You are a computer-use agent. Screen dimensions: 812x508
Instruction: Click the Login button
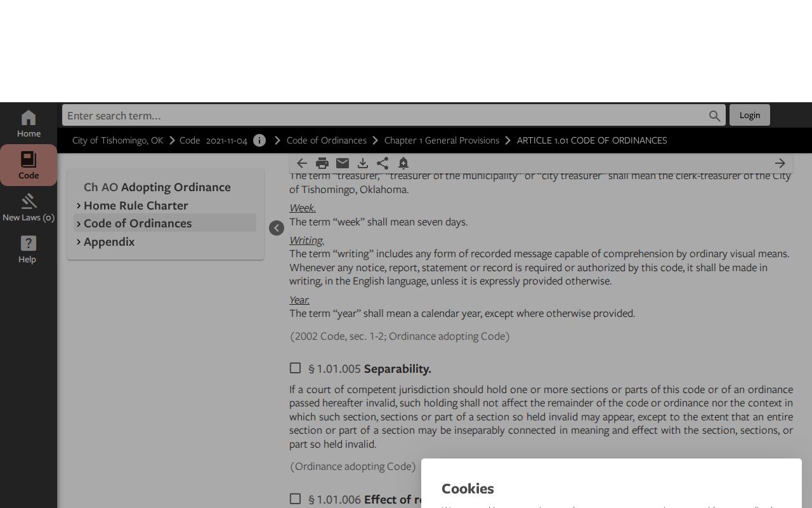tap(749, 115)
